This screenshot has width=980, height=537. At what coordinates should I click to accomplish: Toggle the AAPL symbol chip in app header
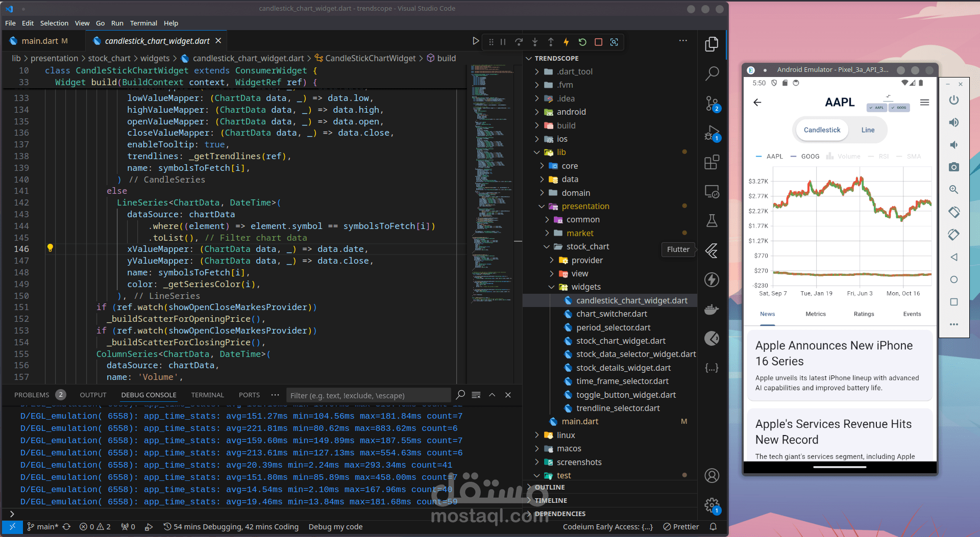(877, 108)
